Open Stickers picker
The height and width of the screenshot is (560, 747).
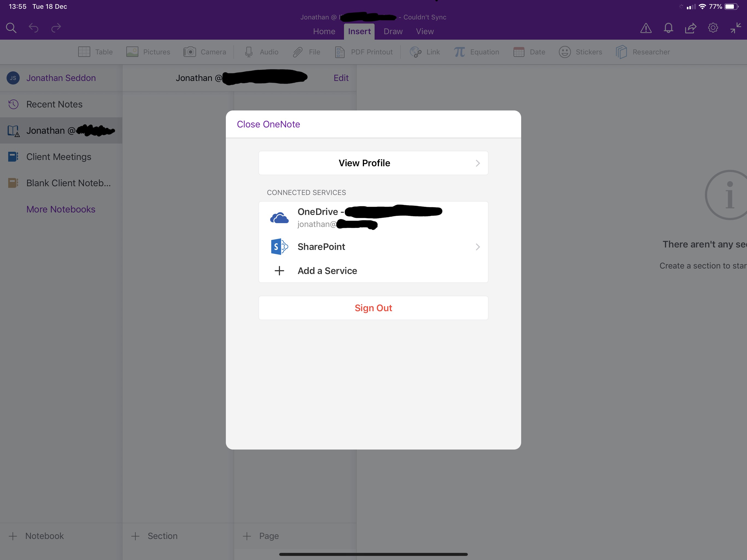click(580, 52)
